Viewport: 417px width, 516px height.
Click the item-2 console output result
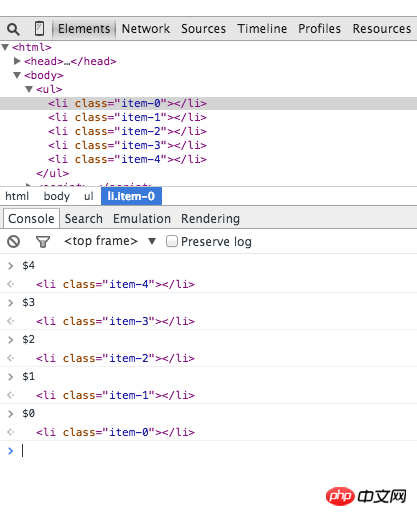coord(115,358)
